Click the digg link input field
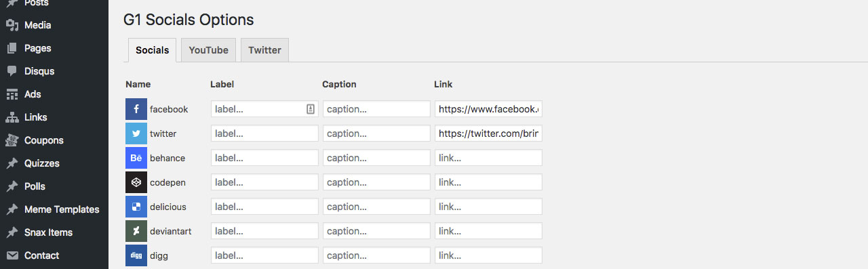The width and height of the screenshot is (868, 269). point(488,255)
